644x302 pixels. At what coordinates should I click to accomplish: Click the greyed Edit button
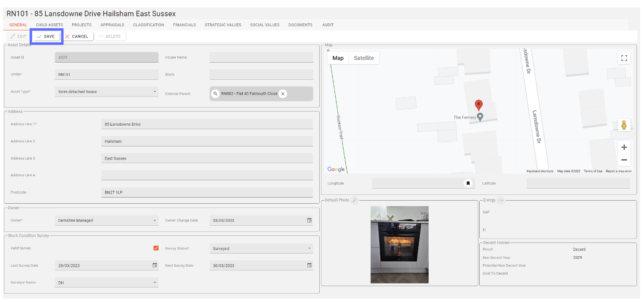pos(19,36)
